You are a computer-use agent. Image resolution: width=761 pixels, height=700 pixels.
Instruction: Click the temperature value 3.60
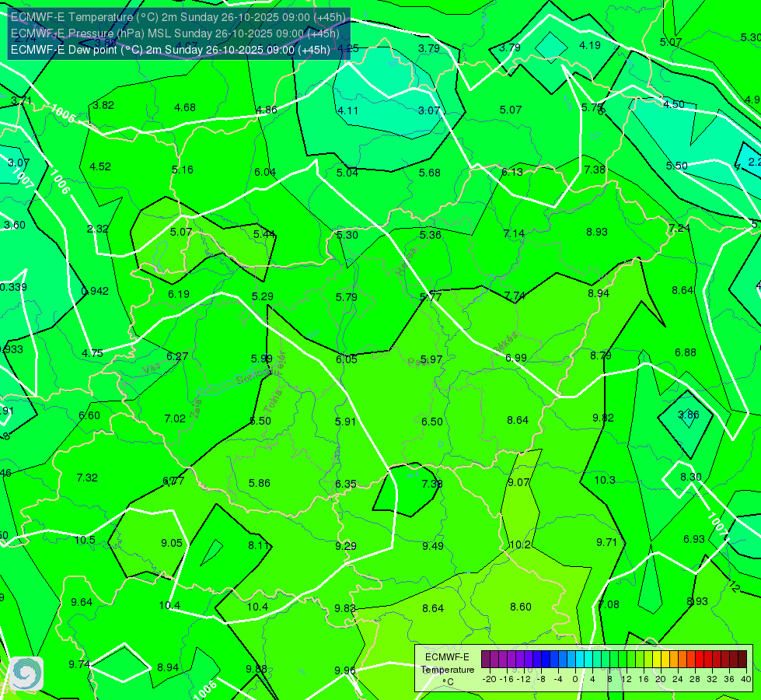point(15,225)
